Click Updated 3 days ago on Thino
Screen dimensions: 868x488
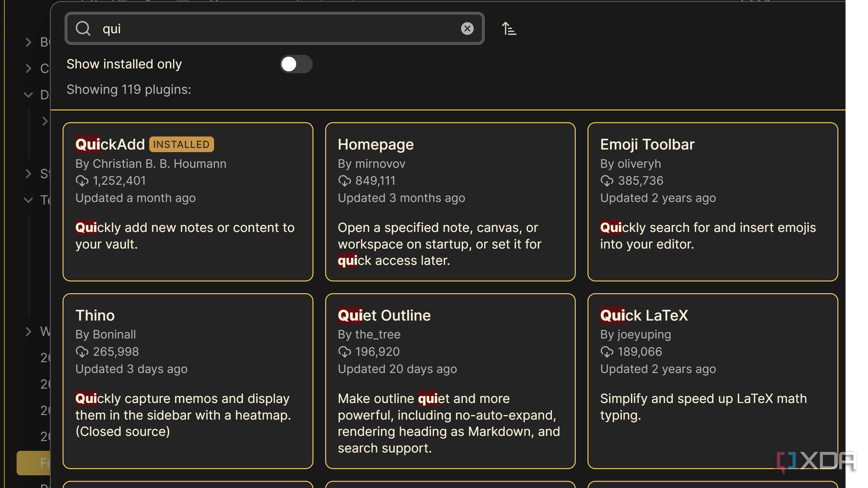pyautogui.click(x=131, y=369)
